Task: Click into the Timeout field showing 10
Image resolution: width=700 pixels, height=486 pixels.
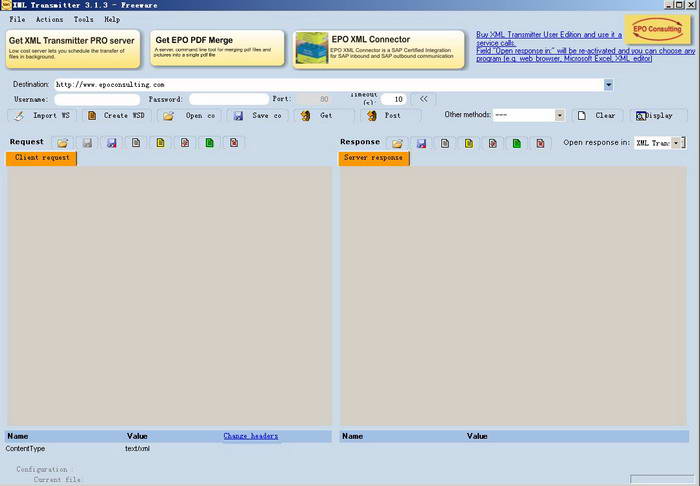Action: pos(394,99)
